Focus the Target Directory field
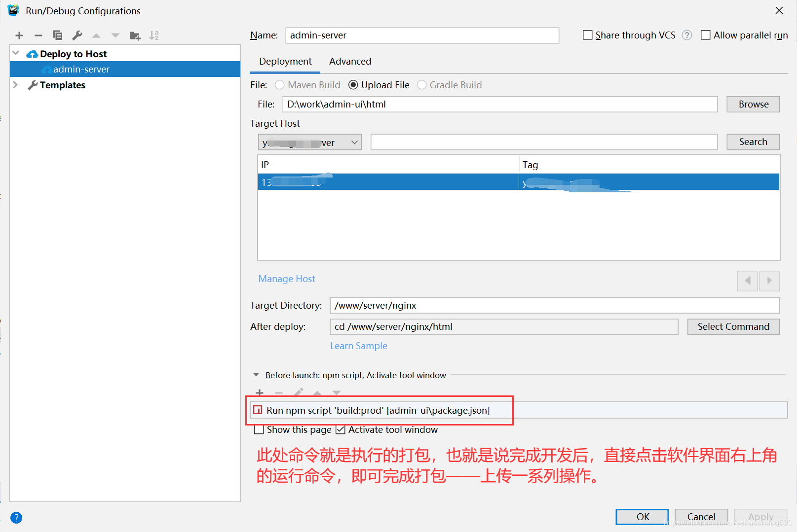 tap(555, 305)
